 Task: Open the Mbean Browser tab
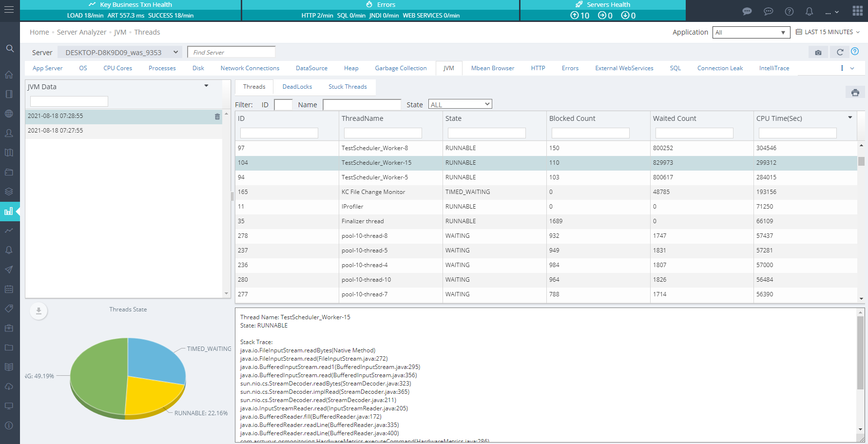(493, 68)
